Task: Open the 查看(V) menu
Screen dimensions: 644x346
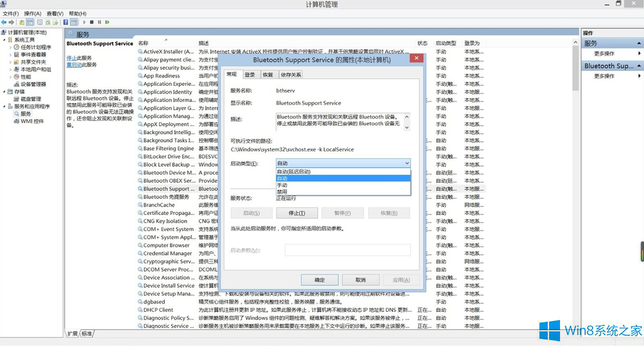Action: tap(55, 14)
